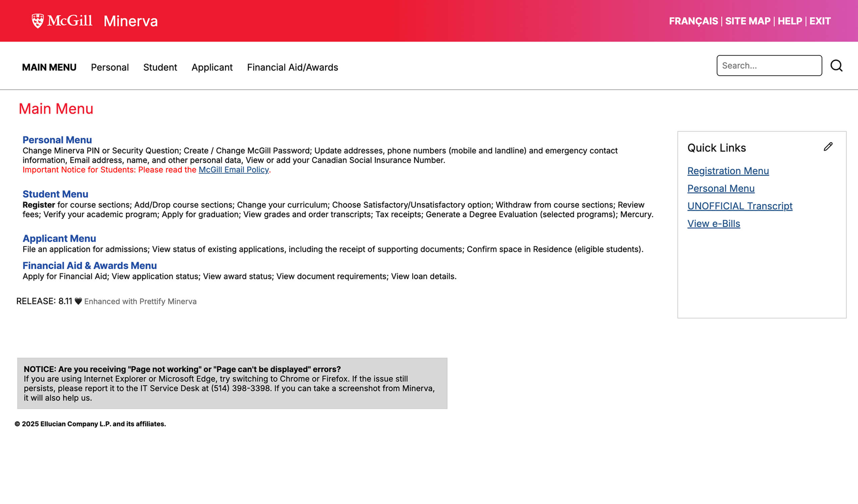Open the Applicant Menu heading link
This screenshot has height=504, width=858.
[59, 238]
